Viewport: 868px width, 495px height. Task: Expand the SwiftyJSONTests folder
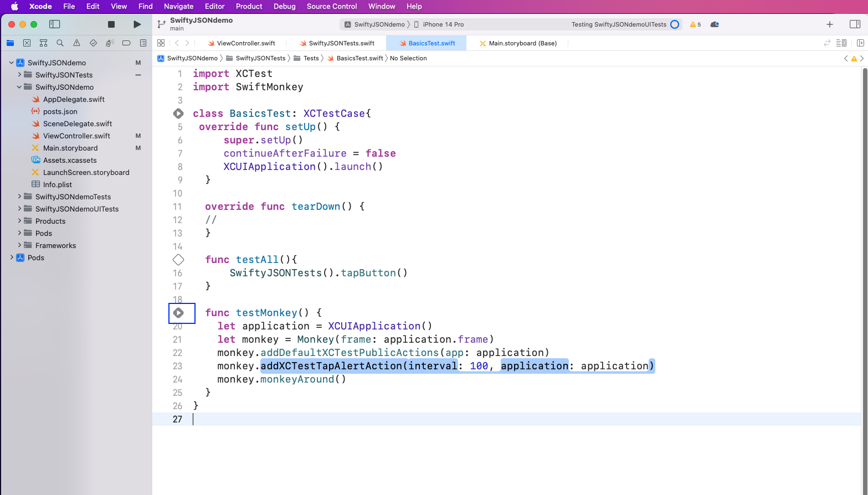pyautogui.click(x=19, y=75)
